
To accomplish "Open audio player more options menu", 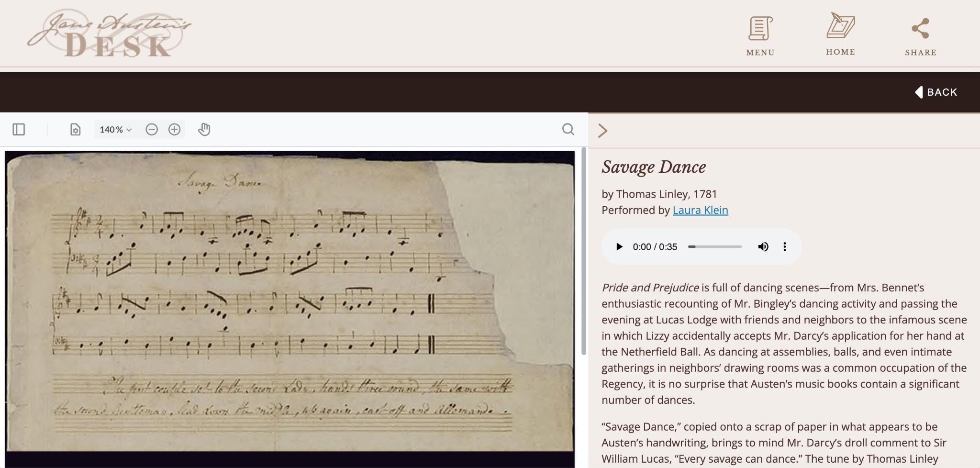I will point(785,247).
